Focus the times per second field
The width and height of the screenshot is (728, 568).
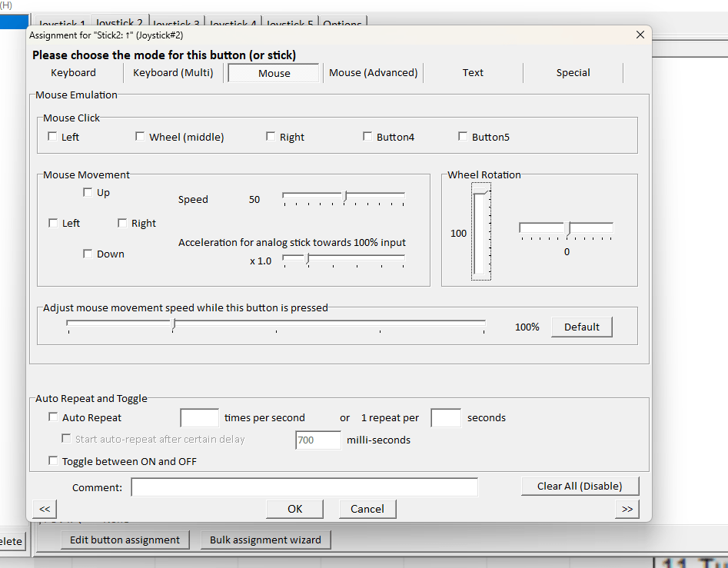coord(200,417)
